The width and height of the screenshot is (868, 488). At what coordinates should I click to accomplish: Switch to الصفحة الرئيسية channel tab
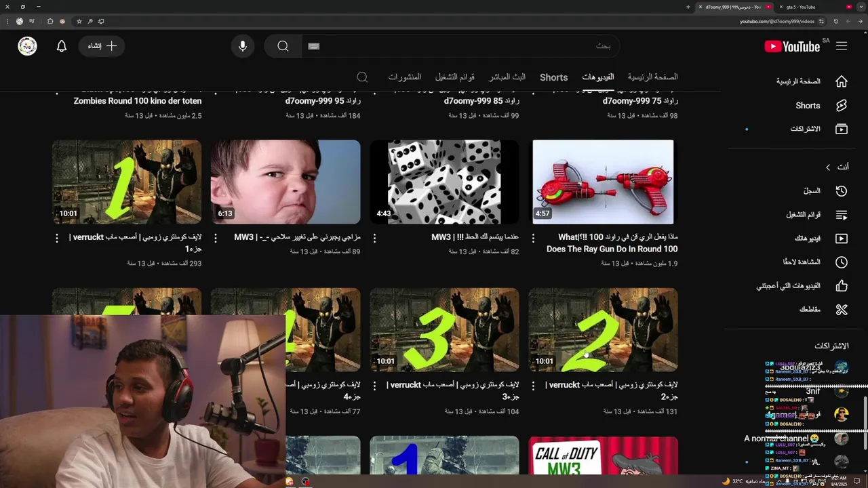652,77
